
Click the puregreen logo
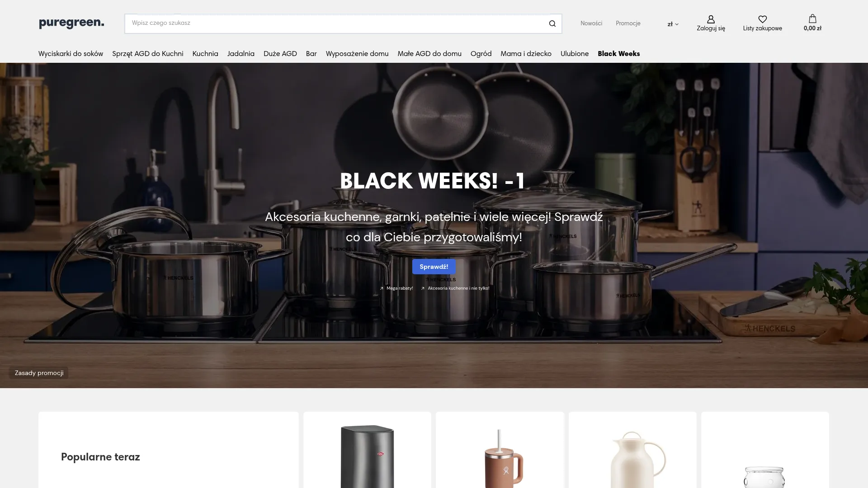71,23
